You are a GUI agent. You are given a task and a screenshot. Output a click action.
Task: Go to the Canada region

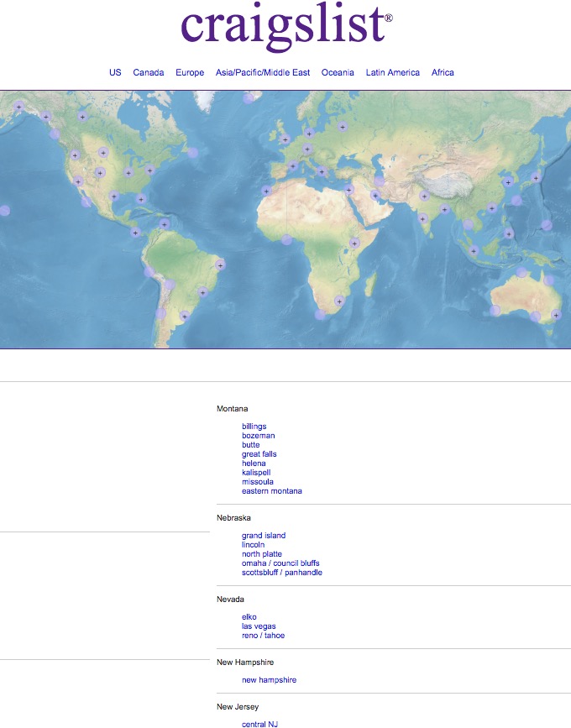tap(149, 72)
